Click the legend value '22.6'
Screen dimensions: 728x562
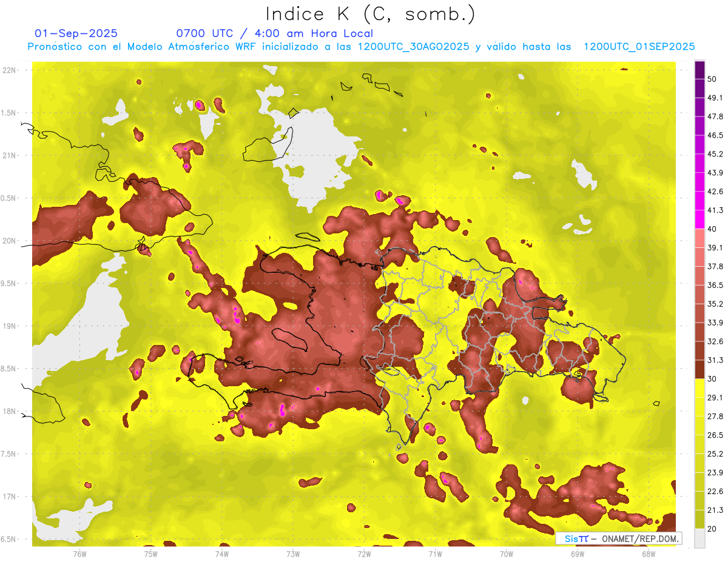click(715, 491)
